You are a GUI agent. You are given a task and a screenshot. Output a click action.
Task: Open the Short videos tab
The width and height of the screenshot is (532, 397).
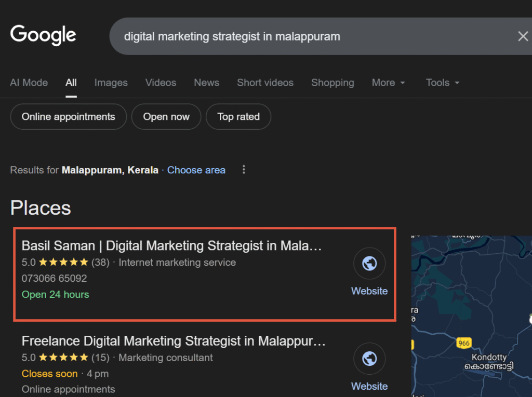[x=265, y=83]
